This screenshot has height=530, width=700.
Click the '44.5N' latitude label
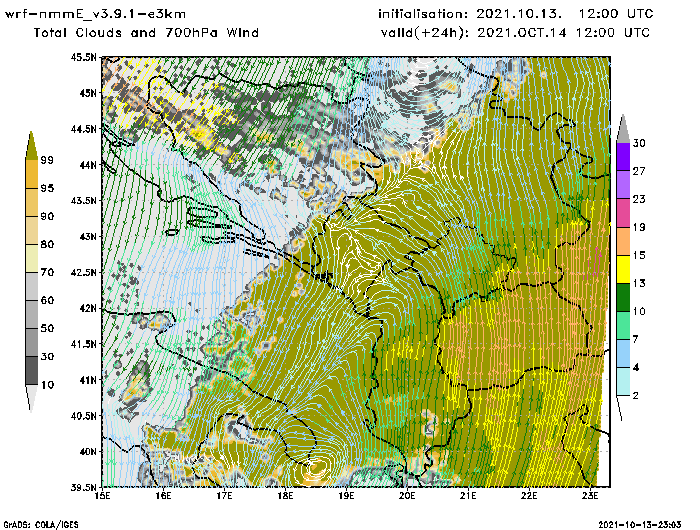click(83, 129)
